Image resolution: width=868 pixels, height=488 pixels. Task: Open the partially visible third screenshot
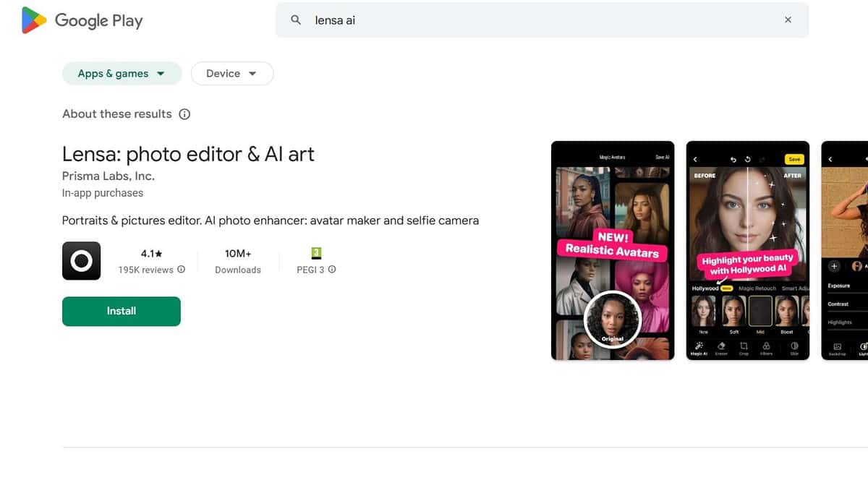[845, 250]
